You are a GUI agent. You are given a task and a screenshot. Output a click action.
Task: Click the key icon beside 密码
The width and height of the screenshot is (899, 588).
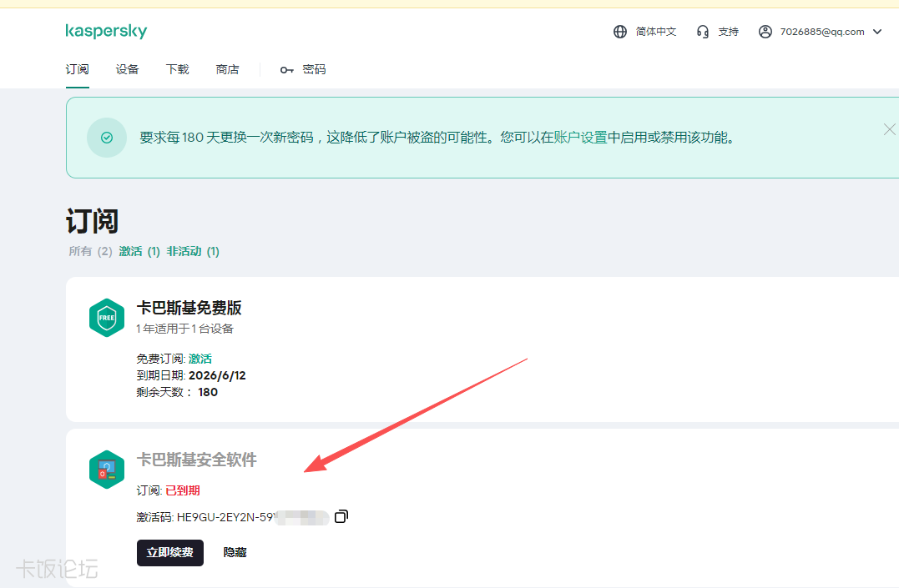click(287, 70)
